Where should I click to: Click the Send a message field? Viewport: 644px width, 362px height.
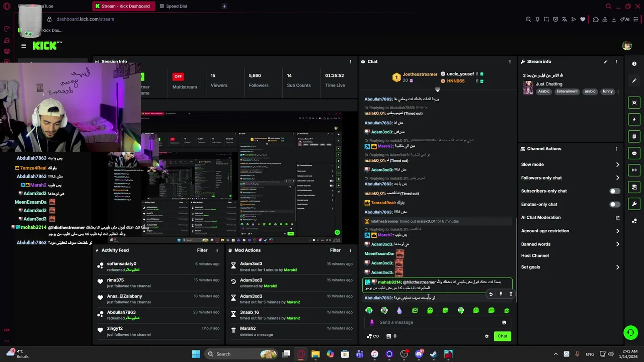(437, 322)
